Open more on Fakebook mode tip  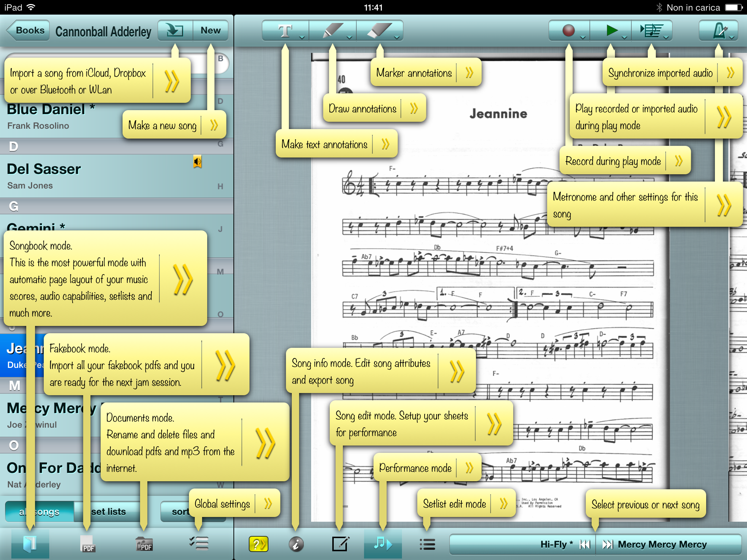coord(225,365)
